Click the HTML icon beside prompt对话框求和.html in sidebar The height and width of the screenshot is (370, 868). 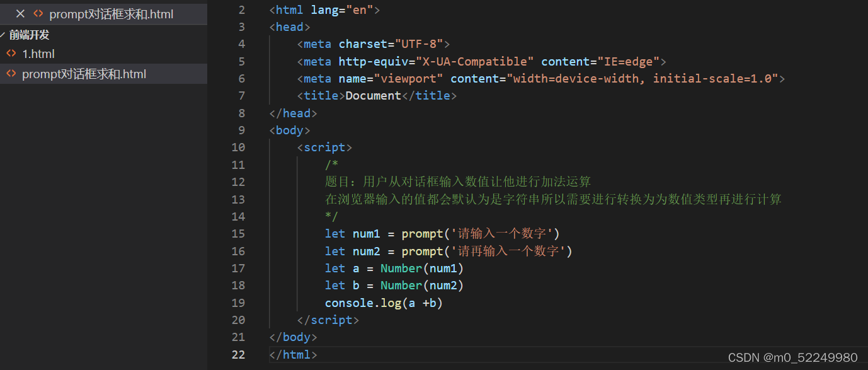coord(11,74)
